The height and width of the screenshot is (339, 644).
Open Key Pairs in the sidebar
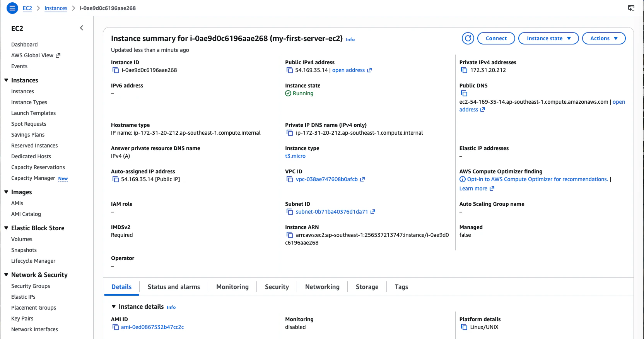pos(22,318)
